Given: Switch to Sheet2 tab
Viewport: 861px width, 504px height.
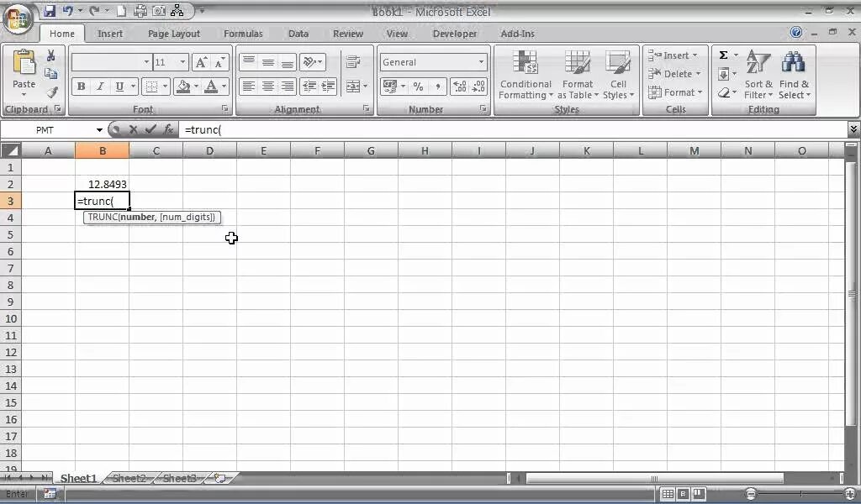Looking at the screenshot, I should coord(129,478).
